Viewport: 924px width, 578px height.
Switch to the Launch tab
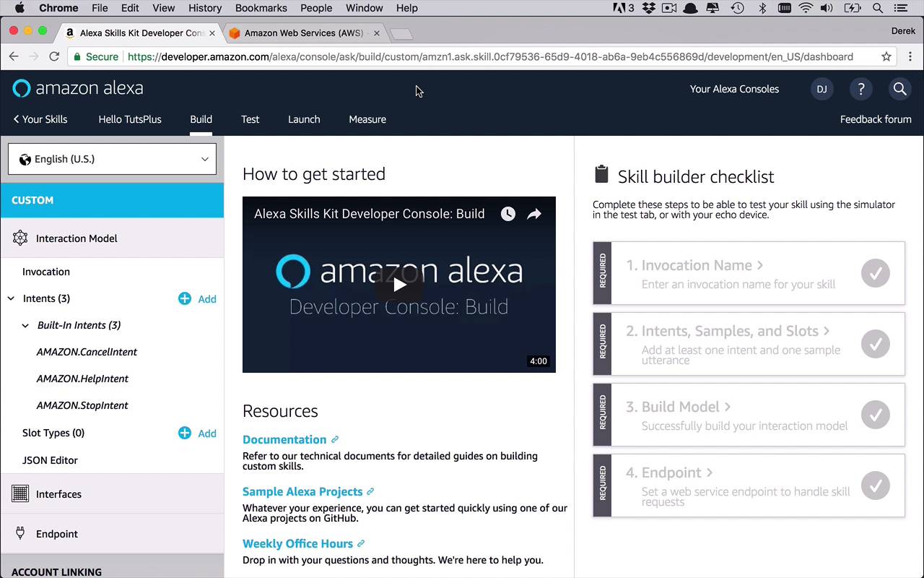click(x=304, y=119)
